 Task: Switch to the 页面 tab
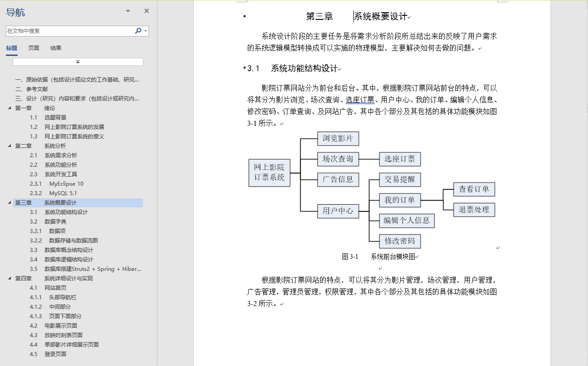pos(33,47)
